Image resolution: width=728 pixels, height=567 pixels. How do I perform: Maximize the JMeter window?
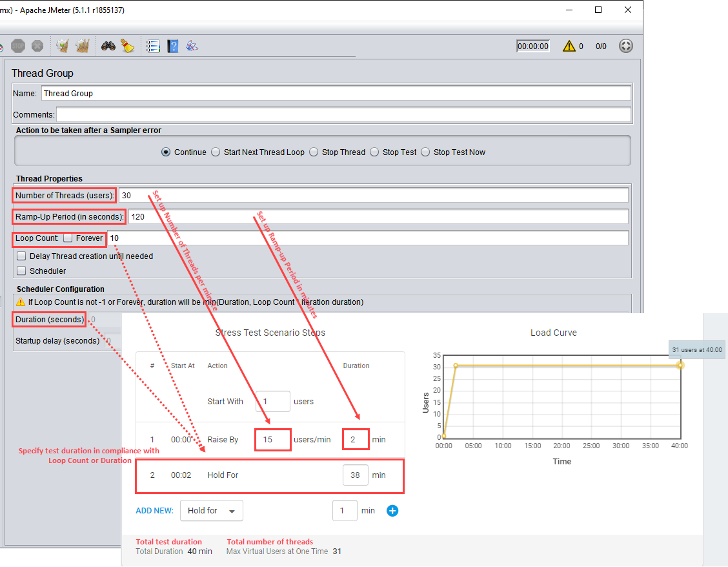598,10
